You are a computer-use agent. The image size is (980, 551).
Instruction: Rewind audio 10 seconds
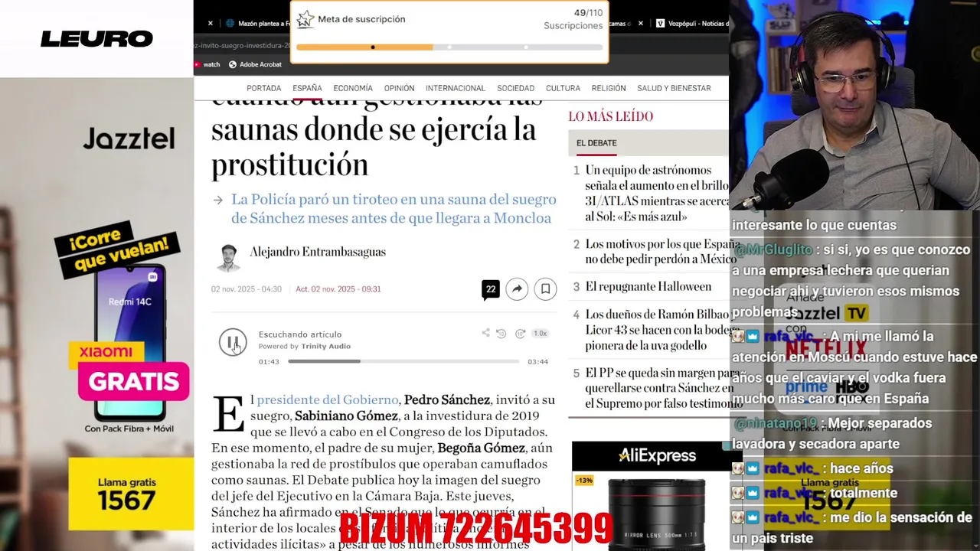click(x=501, y=334)
